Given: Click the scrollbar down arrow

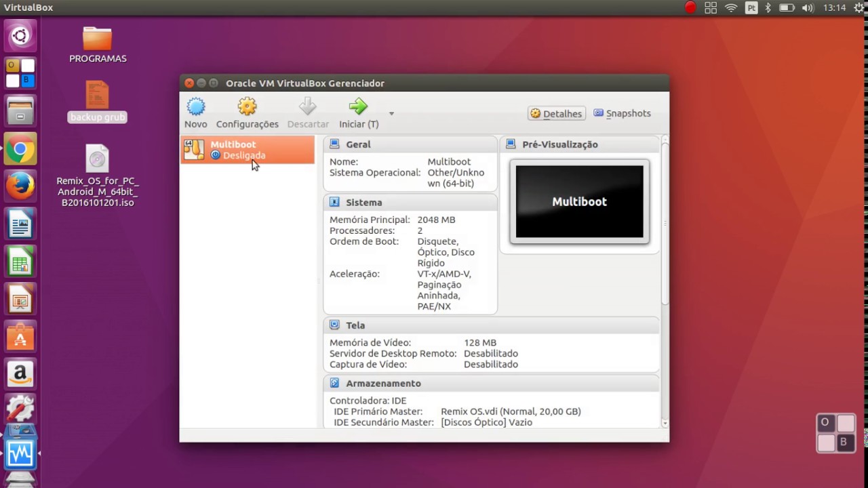Looking at the screenshot, I should coord(665,424).
